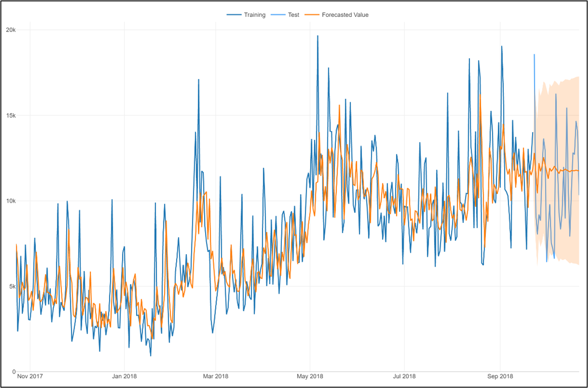This screenshot has width=588, height=388.
Task: Click the light blue Test line sample icon
Action: click(278, 15)
